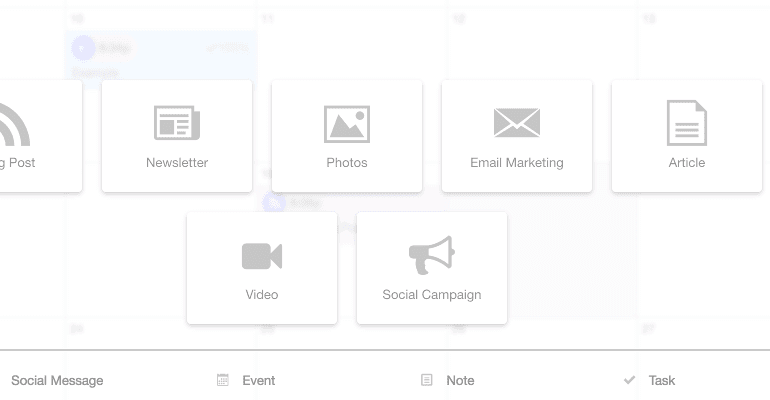Click the newspaper icon on Newsletter
The image size is (770, 400).
click(177, 123)
